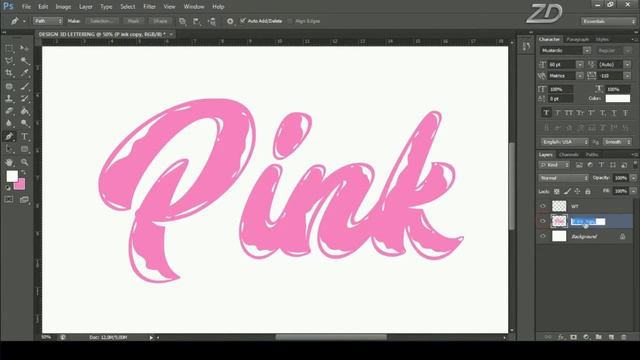Open the font size dropdown arrow

580,64
